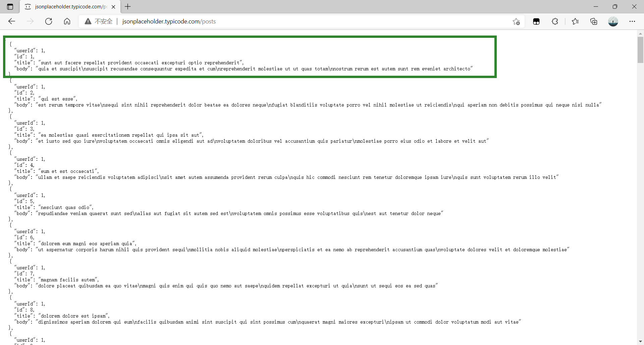
Task: Click the body text starting "est rerum tempore"
Action: [x=319, y=105]
